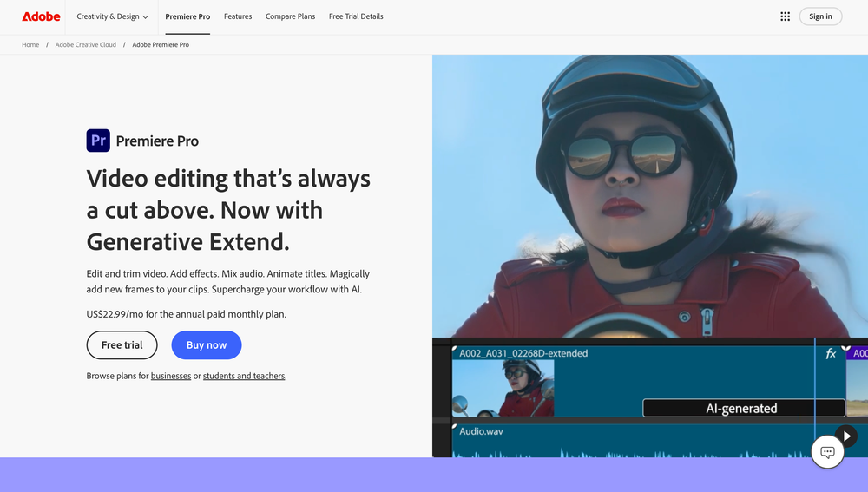Click the blue playhead line in timeline
The image size is (868, 492).
pyautogui.click(x=815, y=387)
